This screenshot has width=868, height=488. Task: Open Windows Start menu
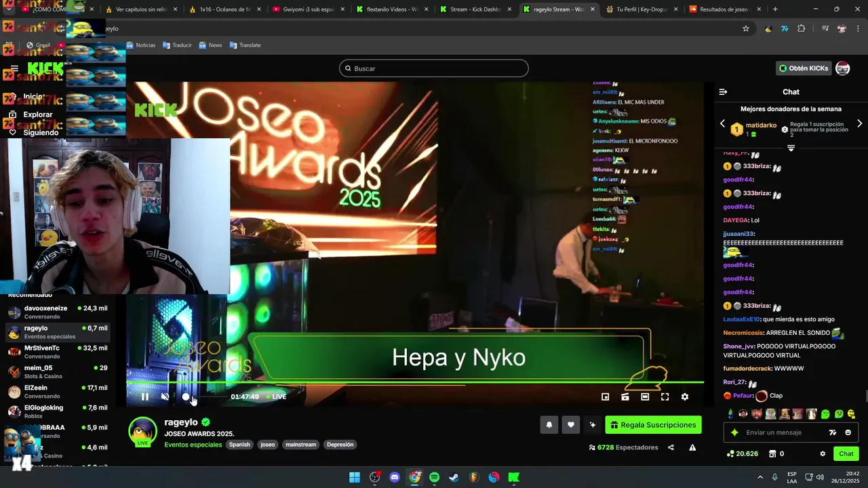point(355,477)
